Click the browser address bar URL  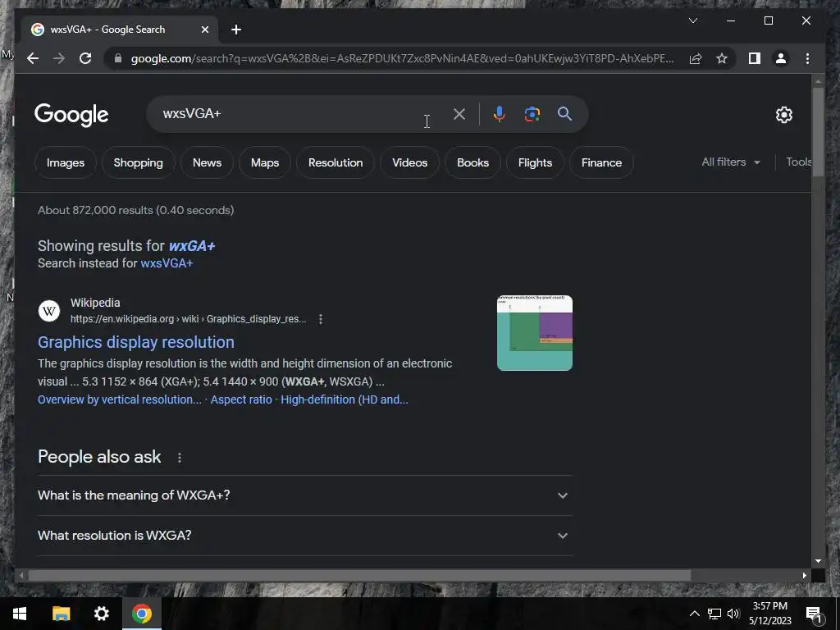tap(402, 58)
